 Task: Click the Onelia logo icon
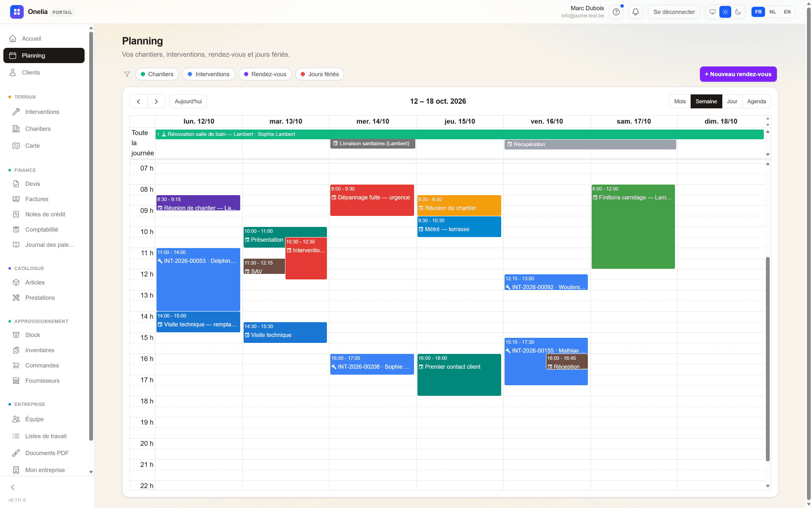click(x=17, y=12)
